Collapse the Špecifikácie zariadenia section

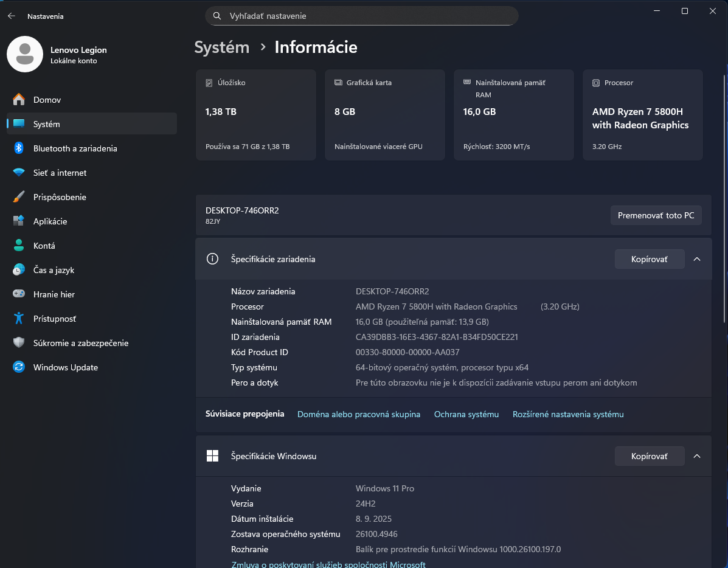point(697,258)
